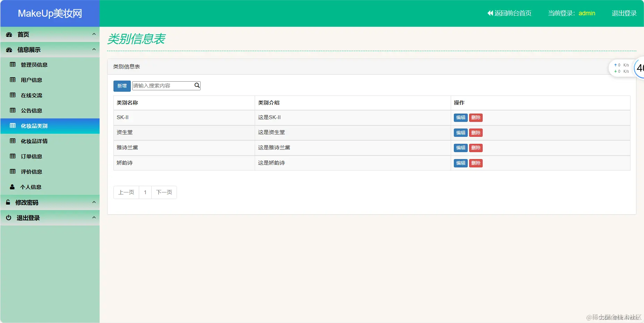Edit the SK-II category row
This screenshot has width=644, height=323.
[x=460, y=118]
